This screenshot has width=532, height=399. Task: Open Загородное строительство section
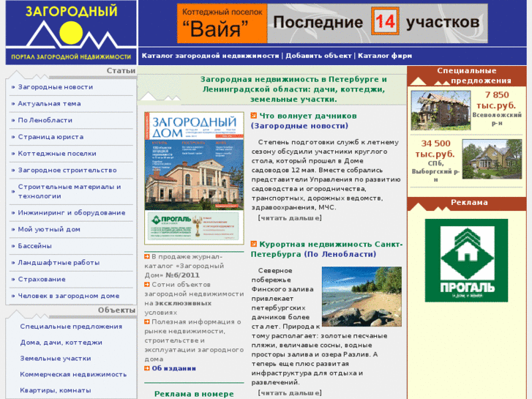click(x=67, y=170)
